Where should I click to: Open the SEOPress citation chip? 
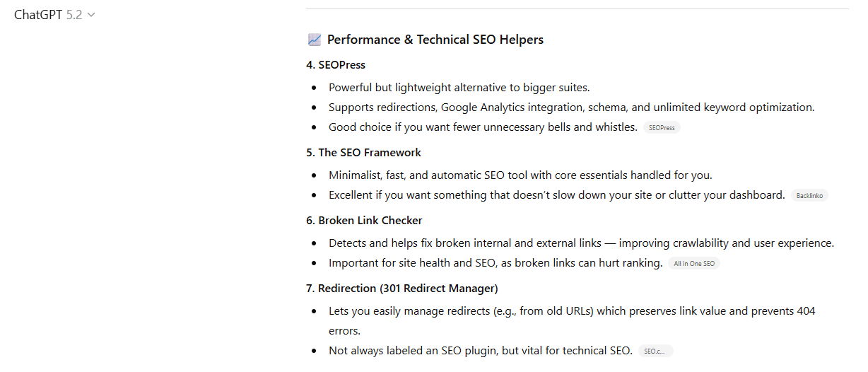[x=662, y=128]
